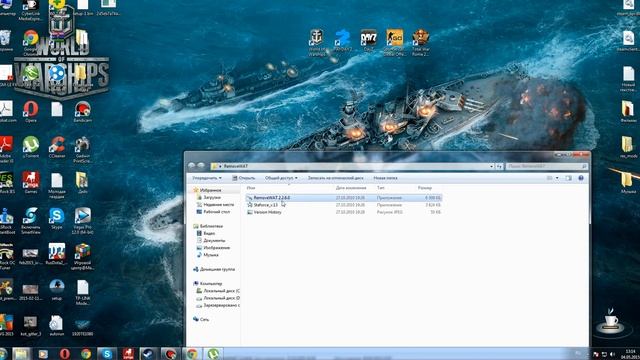Click the Explorer Forward navigation button
This screenshot has height=360, width=640.
pyautogui.click(x=201, y=166)
